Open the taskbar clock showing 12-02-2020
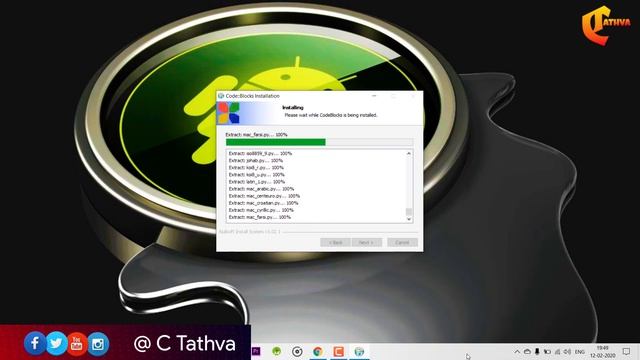This screenshot has width=640, height=360. (x=602, y=352)
